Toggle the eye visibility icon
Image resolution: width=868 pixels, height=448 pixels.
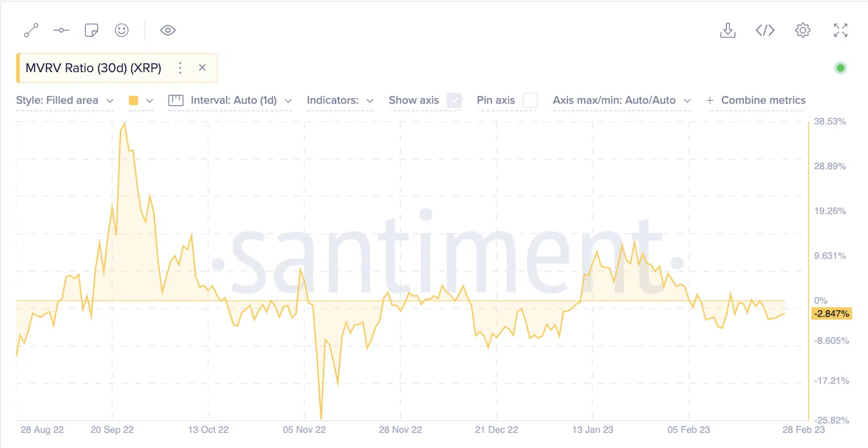point(168,30)
